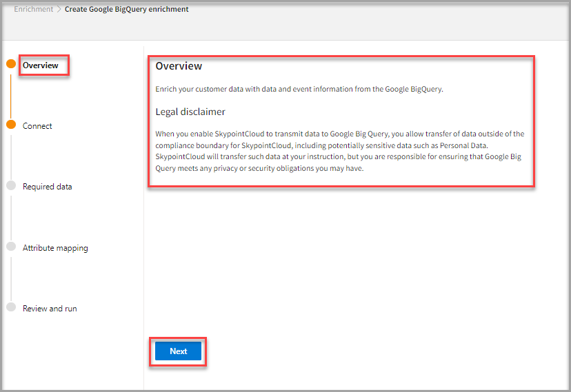Click the Overview heading in the content

tap(179, 66)
